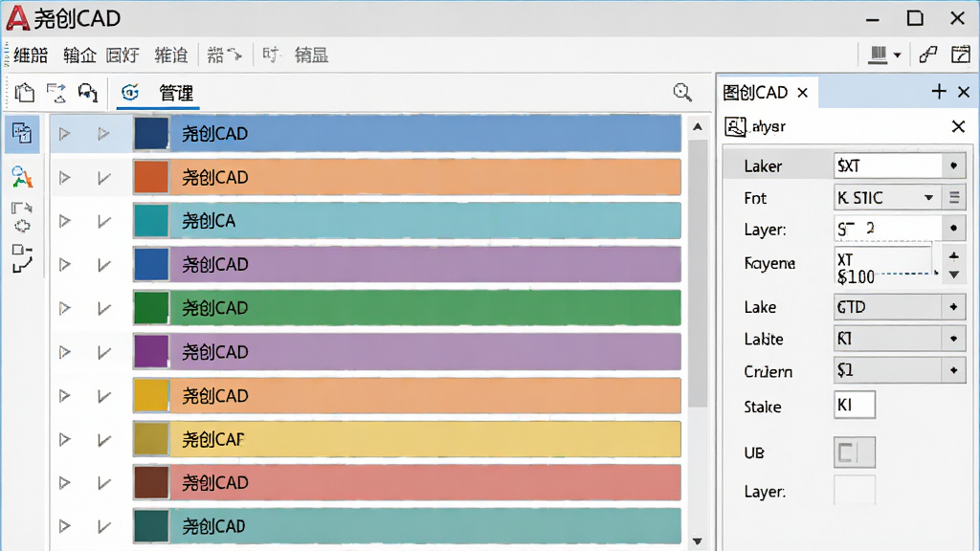This screenshot has width=980, height=551.
Task: Click the calendar edit icon at the top right
Action: pos(961,55)
